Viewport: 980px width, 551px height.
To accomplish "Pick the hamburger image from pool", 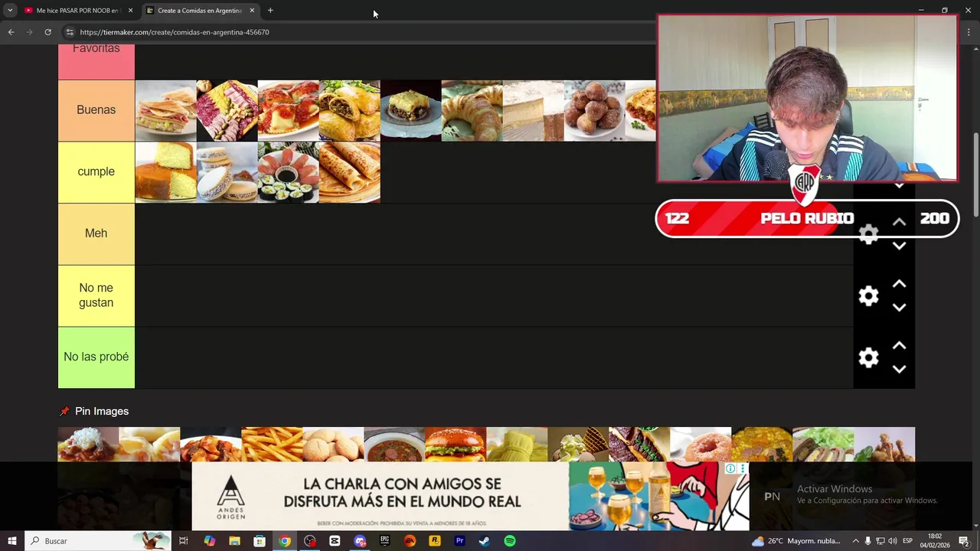I will pos(456,445).
